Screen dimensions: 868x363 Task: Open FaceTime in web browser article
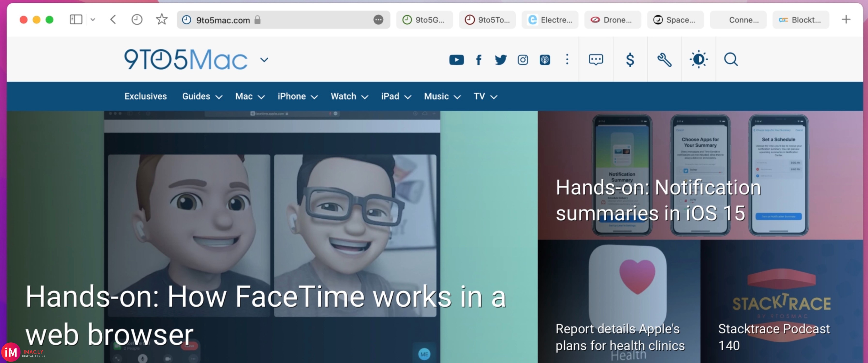pyautogui.click(x=266, y=315)
